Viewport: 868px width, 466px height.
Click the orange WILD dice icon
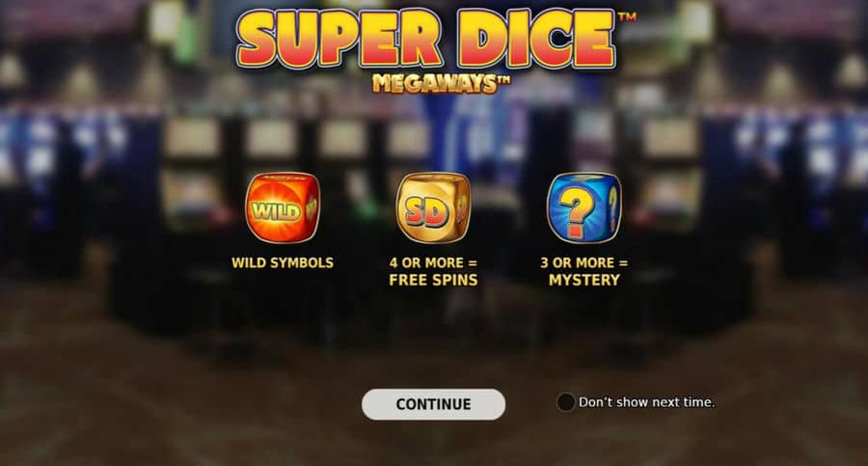click(x=283, y=207)
